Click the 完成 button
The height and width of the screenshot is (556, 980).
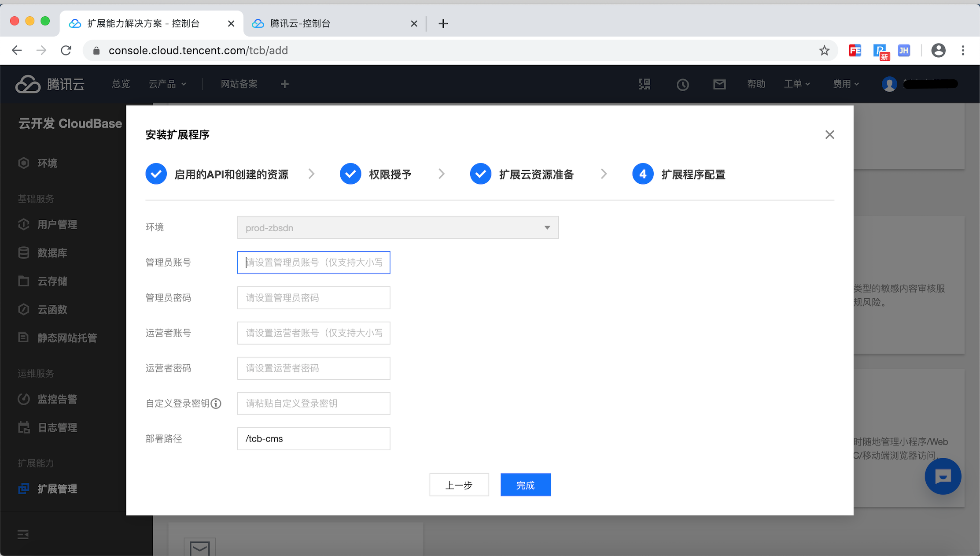click(525, 485)
